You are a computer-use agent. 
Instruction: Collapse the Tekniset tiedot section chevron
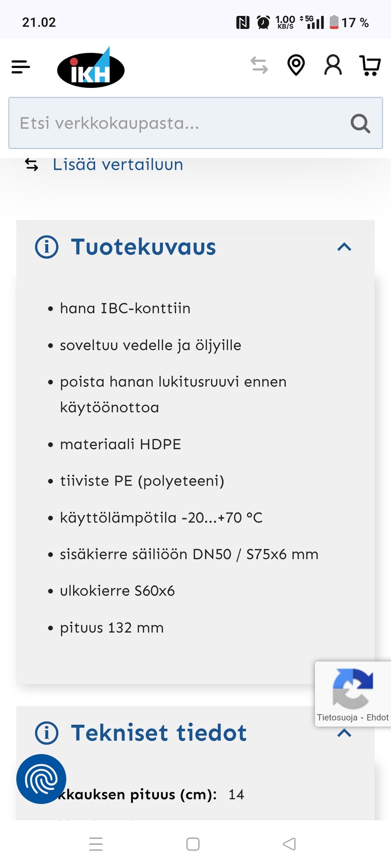point(344,733)
